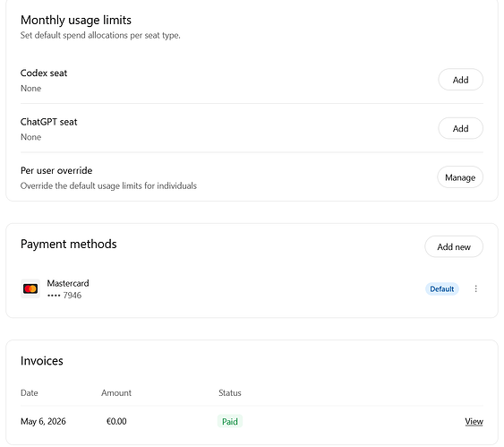Click the ChatGPT seat label
Image resolution: width=504 pixels, height=447 pixels.
49,122
